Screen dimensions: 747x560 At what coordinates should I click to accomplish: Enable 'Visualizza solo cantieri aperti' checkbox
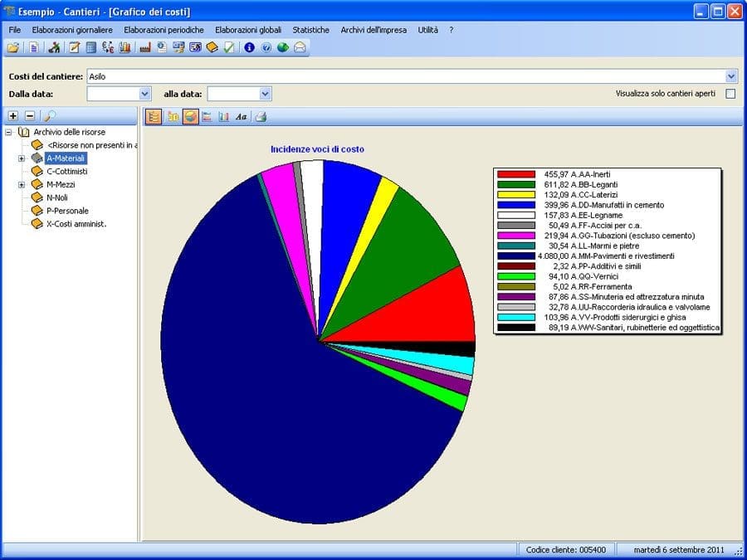tap(730, 94)
